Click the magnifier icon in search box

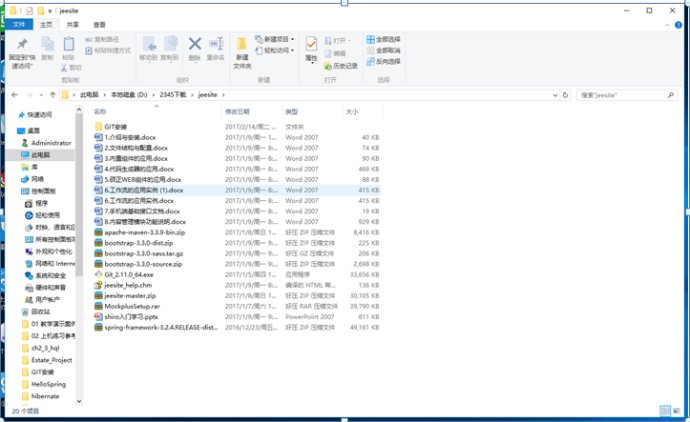point(671,95)
